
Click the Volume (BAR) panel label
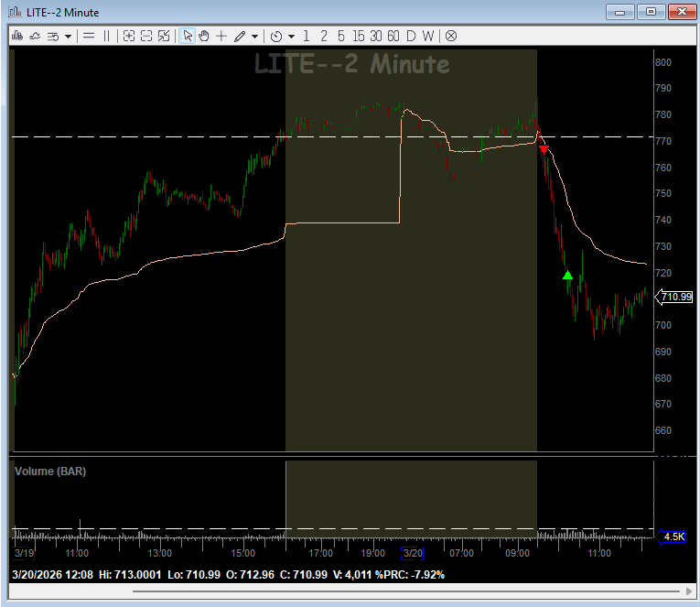pyautogui.click(x=50, y=472)
